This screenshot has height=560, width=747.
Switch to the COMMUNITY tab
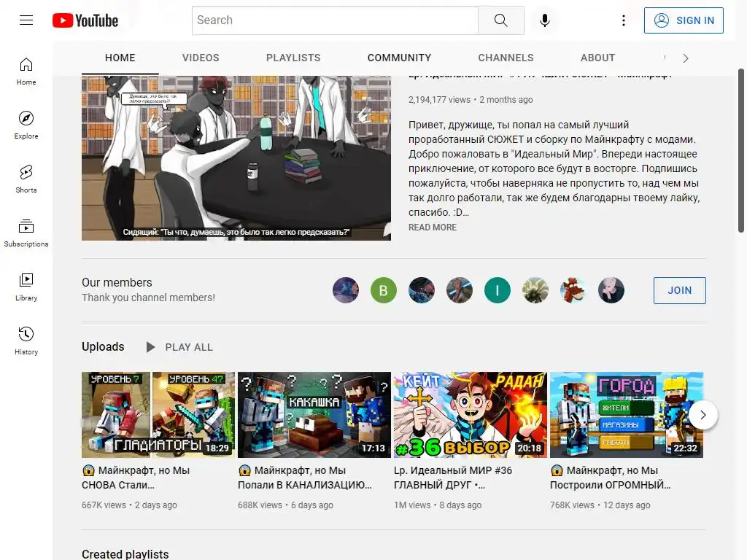pyautogui.click(x=399, y=58)
